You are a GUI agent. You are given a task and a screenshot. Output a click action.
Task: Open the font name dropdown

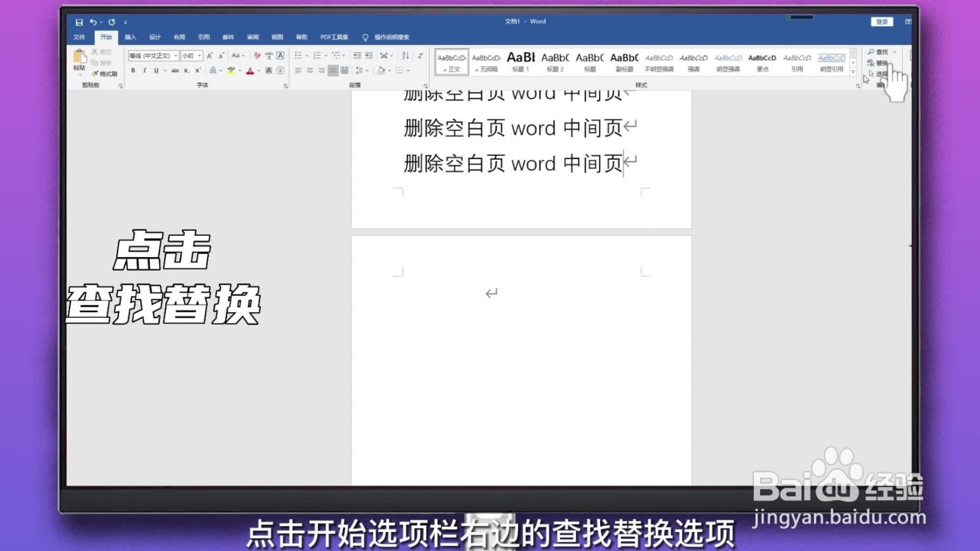176,56
